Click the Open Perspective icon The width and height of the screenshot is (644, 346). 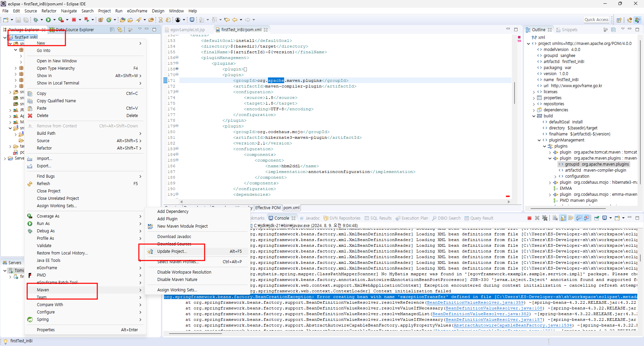tap(619, 20)
